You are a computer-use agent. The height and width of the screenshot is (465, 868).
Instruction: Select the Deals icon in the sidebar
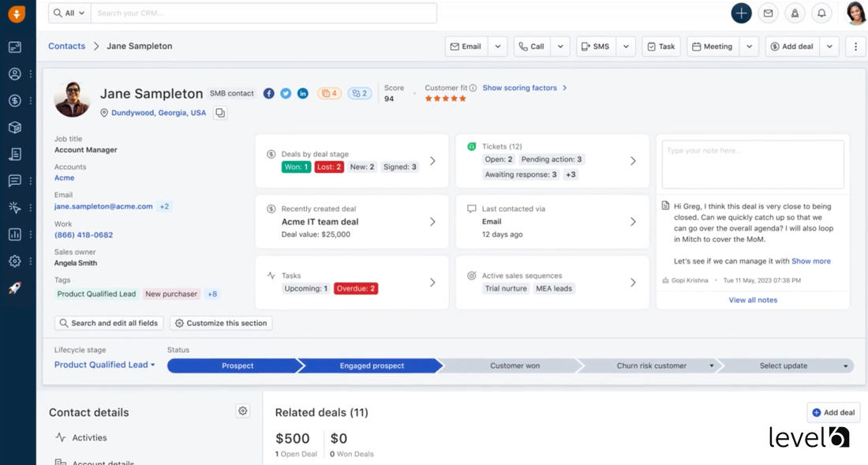coord(17,101)
